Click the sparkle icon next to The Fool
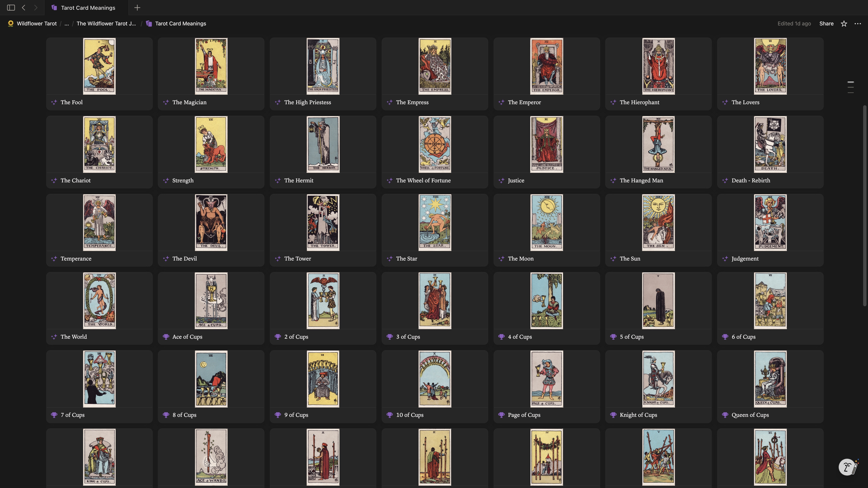The image size is (868, 488). tap(54, 102)
